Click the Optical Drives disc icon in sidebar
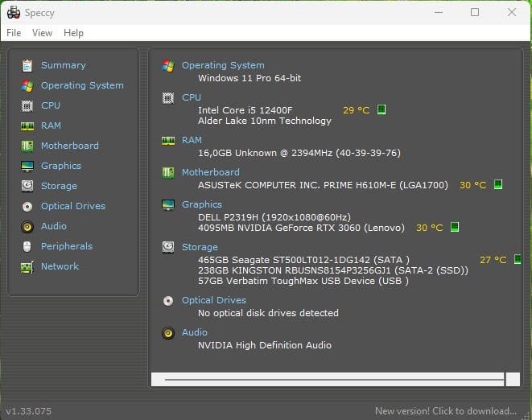This screenshot has height=420, width=532. [x=27, y=207]
